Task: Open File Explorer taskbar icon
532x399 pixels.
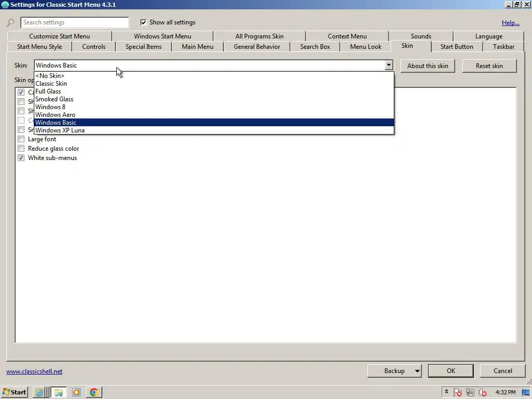Action: 58,392
